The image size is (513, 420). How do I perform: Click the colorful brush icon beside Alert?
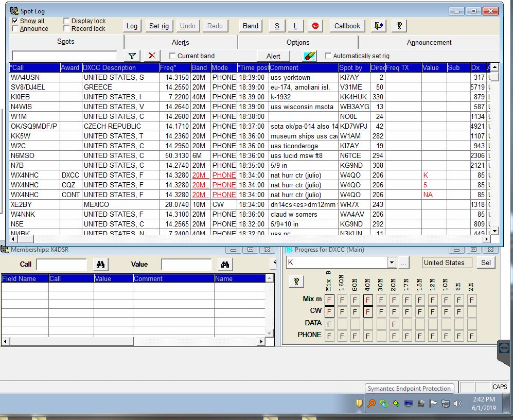tap(309, 56)
